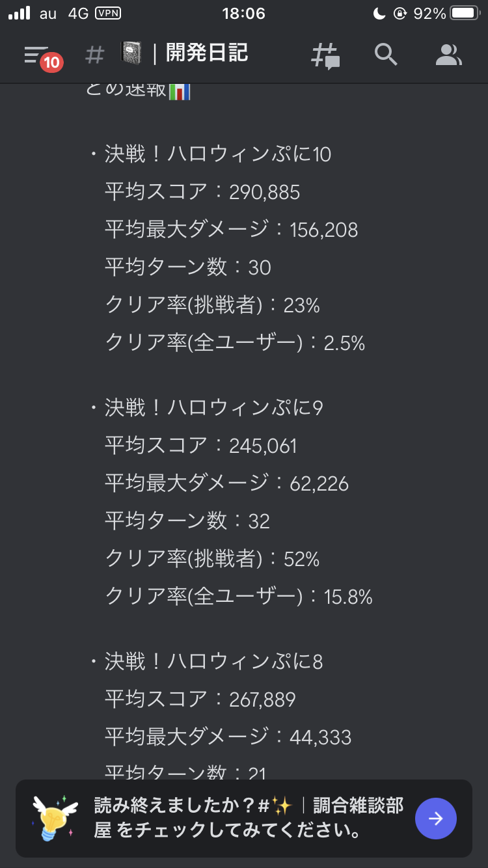Tap the 決戦!ハロウィンぷに9 heading
Screen dimensions: 488x868
pos(214,408)
